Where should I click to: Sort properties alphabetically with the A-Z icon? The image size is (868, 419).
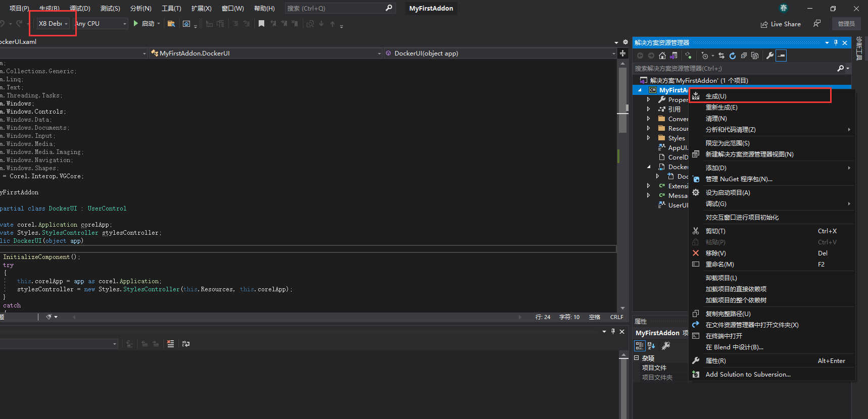(x=651, y=346)
